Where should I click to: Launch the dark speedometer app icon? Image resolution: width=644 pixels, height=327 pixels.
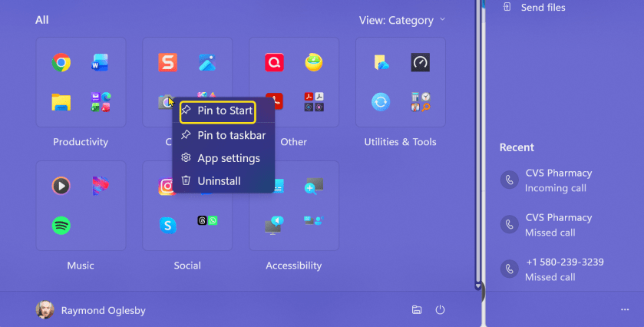tap(420, 62)
